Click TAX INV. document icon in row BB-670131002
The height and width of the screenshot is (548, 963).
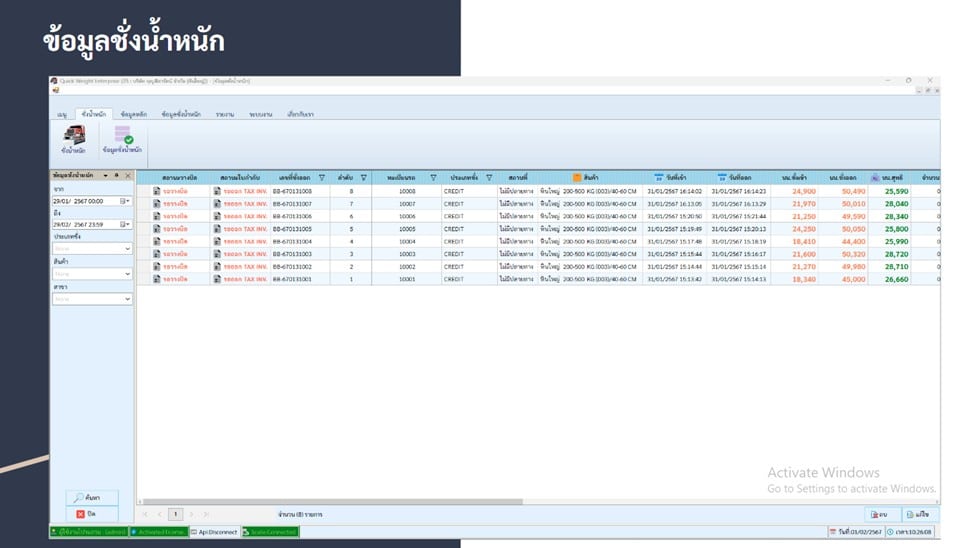pos(217,267)
